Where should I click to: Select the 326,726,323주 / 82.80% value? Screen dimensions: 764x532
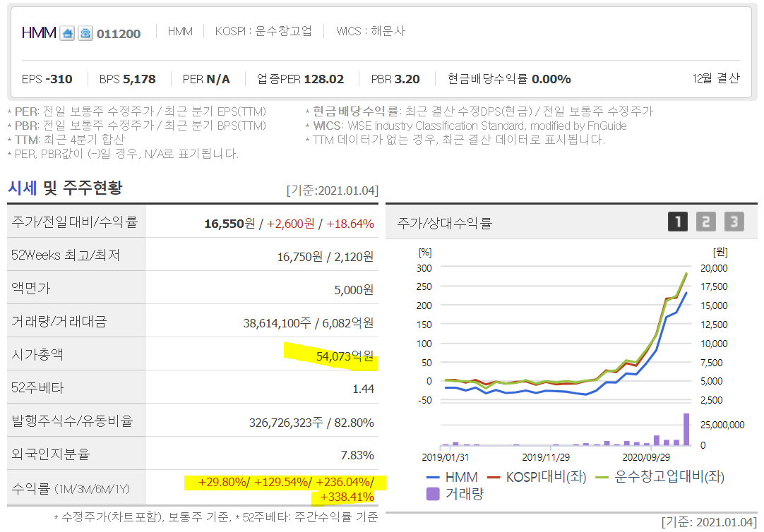(311, 423)
